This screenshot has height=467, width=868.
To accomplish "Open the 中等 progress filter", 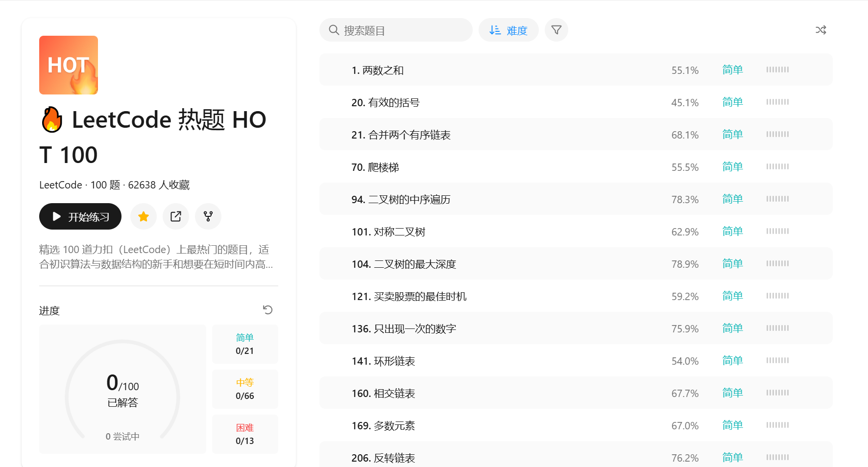I will tap(245, 389).
